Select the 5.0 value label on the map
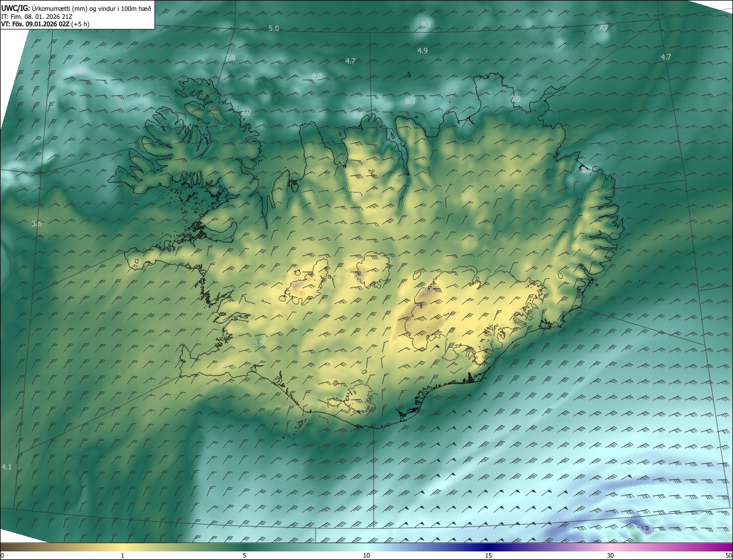 tap(274, 29)
